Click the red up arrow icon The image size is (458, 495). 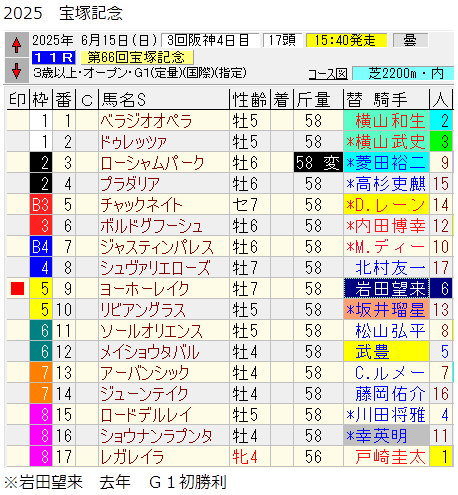pyautogui.click(x=16, y=45)
